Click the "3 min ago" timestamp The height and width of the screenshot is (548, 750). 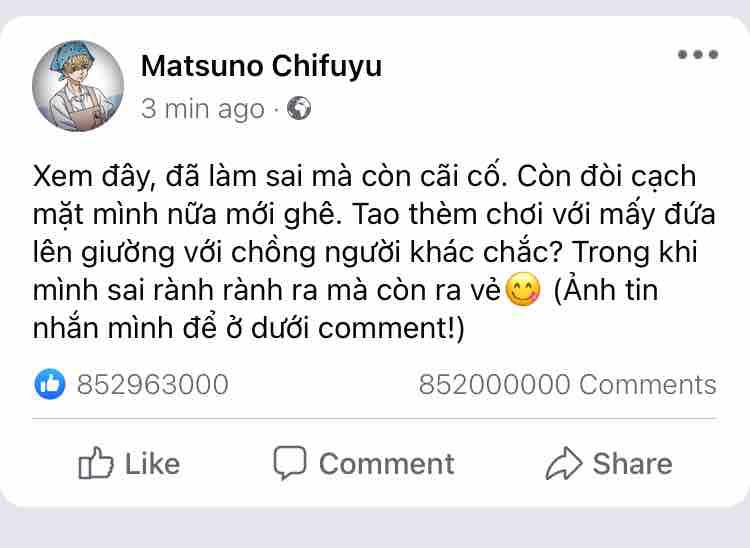[x=202, y=109]
